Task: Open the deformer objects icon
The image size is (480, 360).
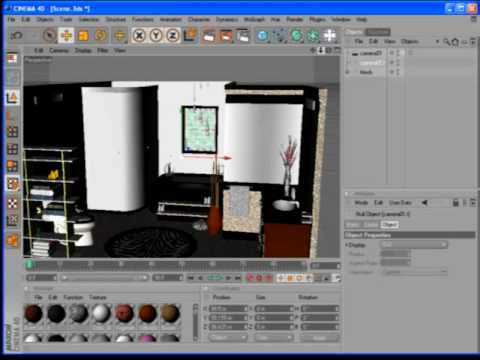Action: pyautogui.click(x=330, y=35)
